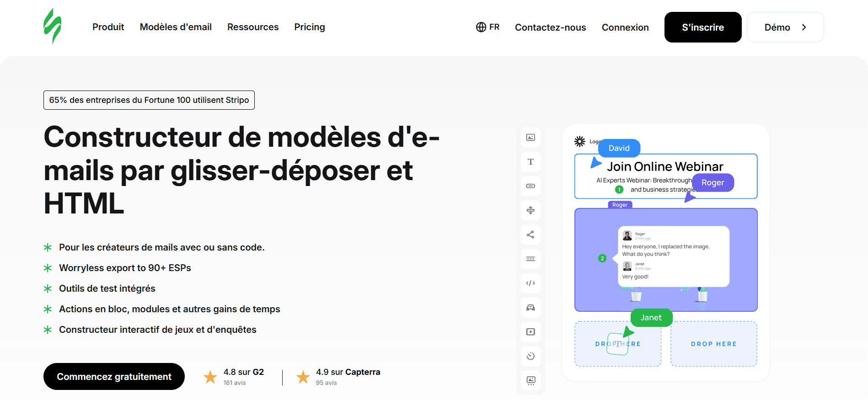Click the Commencez gratuitement button

(x=114, y=377)
